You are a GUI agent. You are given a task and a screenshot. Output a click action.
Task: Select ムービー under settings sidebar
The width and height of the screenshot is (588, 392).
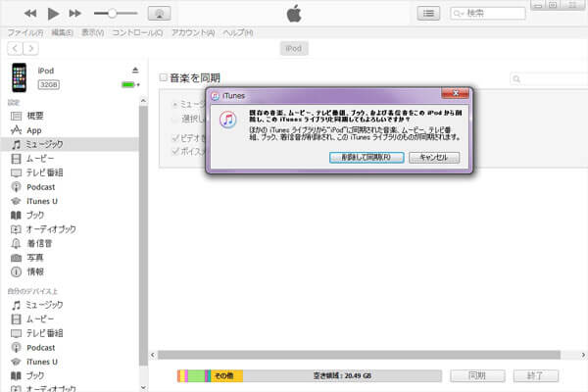point(70,159)
